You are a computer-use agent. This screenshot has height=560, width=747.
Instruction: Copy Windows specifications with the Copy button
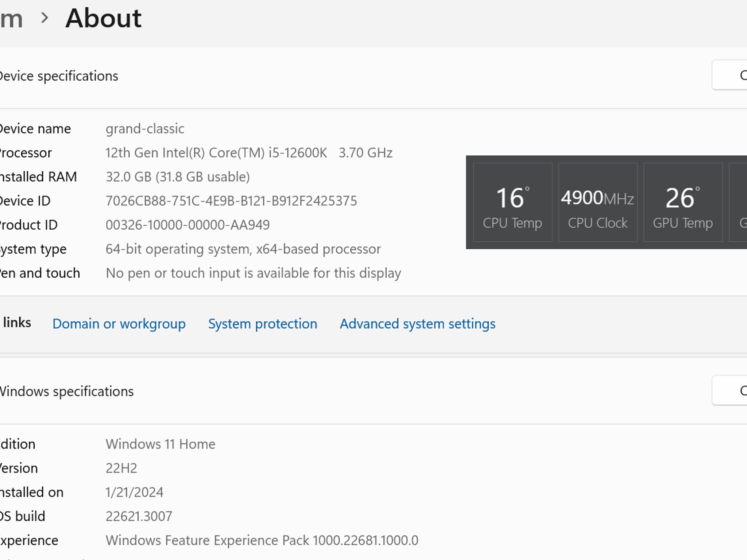pos(729,390)
